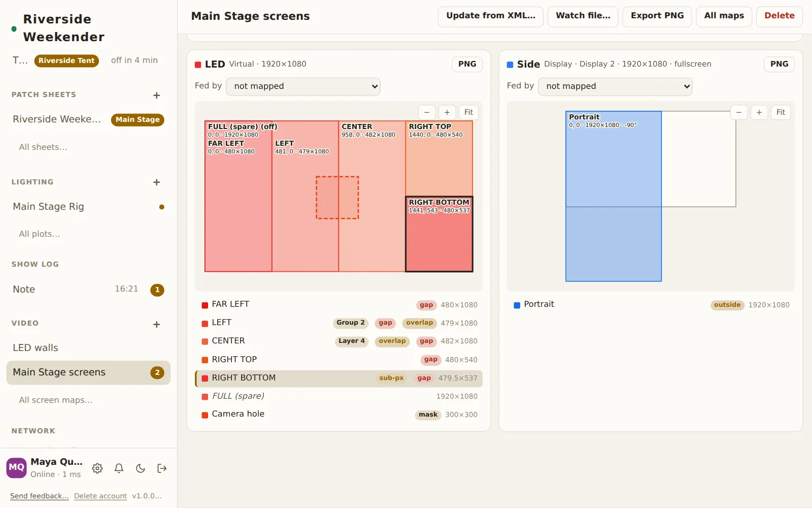Fit the LED canvas view

point(468,112)
